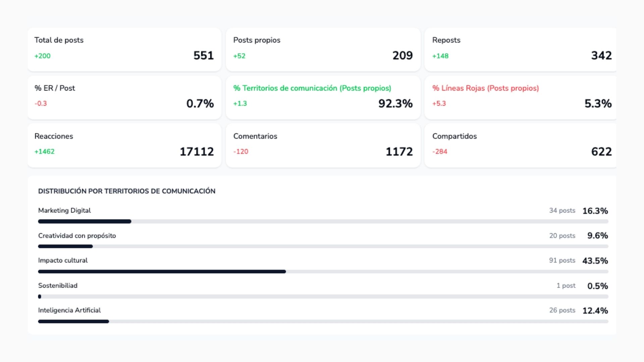Click % Líneas Rojas heading
The image size is (644, 362).
point(485,88)
